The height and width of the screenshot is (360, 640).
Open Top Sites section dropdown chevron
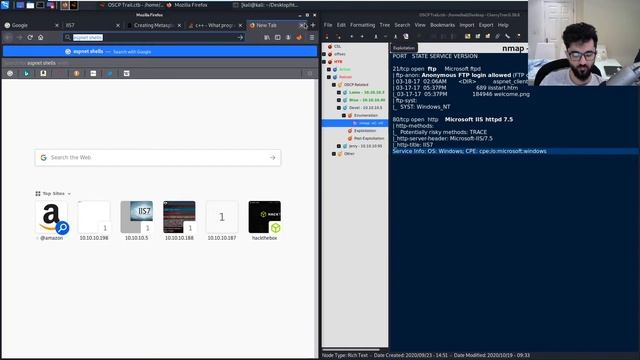pyautogui.click(x=69, y=194)
